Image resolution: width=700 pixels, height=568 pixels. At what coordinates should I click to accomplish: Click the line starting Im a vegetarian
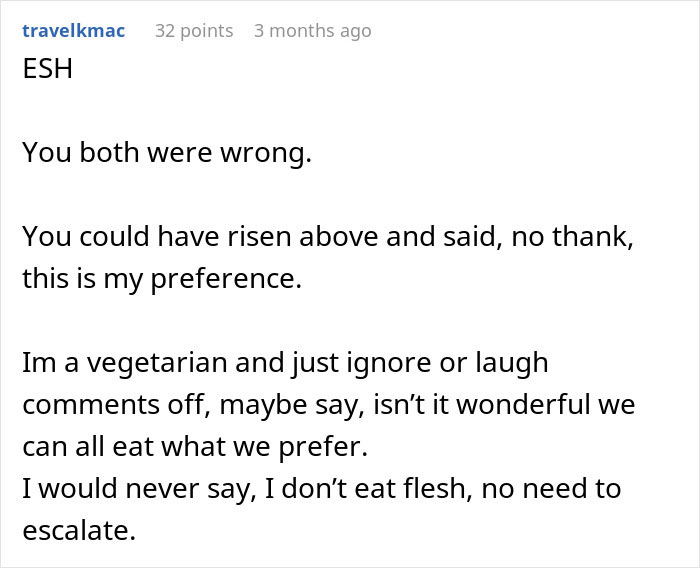tap(285, 362)
